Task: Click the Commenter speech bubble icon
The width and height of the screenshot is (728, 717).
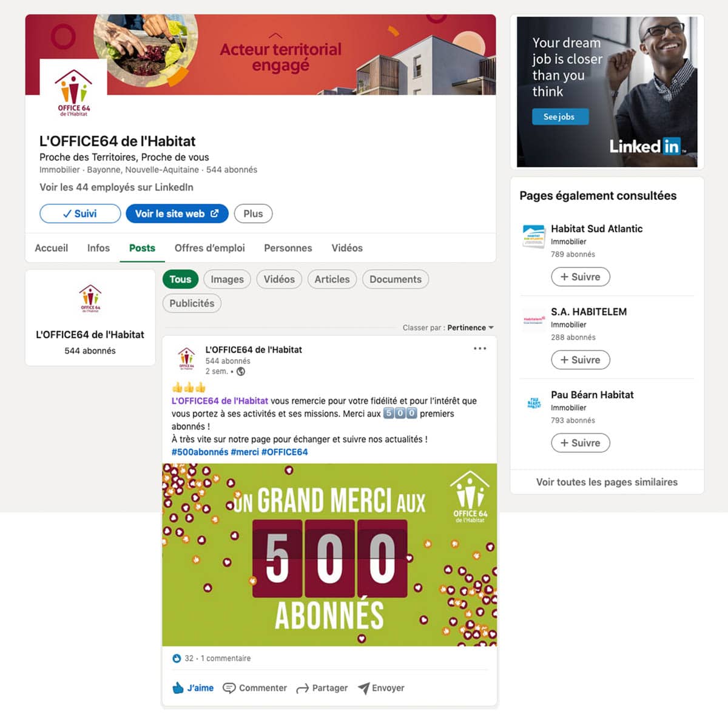Action: (x=229, y=688)
